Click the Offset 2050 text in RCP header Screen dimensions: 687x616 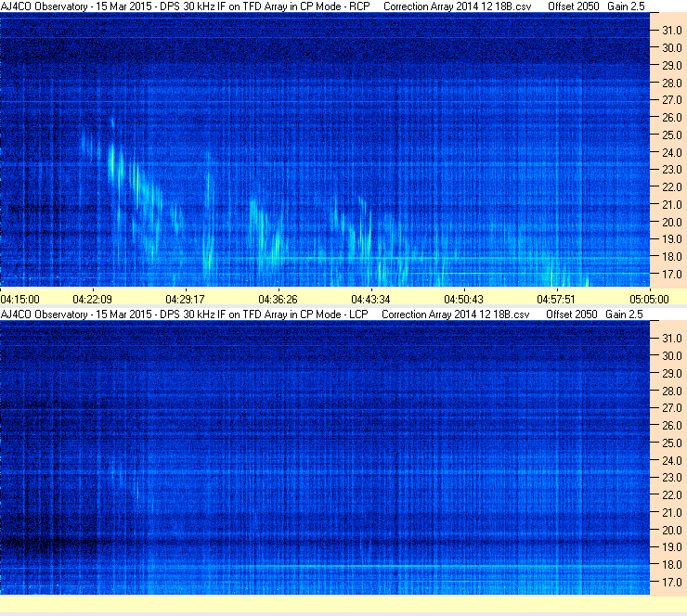click(x=573, y=6)
